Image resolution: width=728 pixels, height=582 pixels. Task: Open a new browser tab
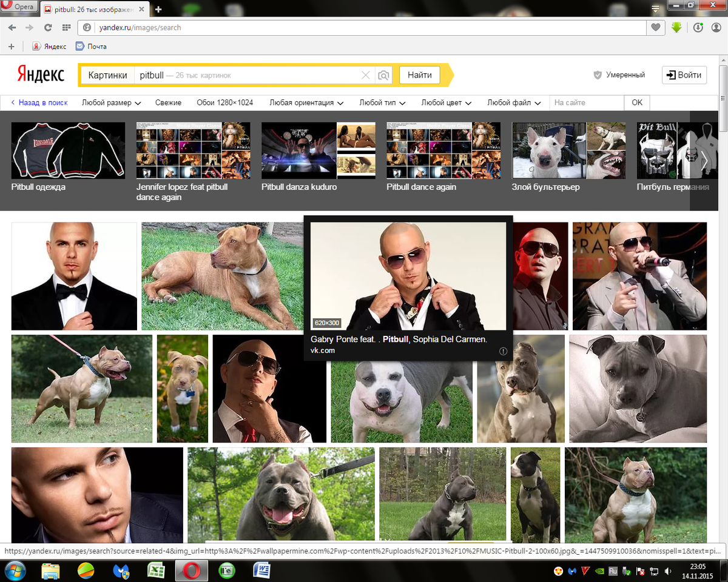(158, 9)
